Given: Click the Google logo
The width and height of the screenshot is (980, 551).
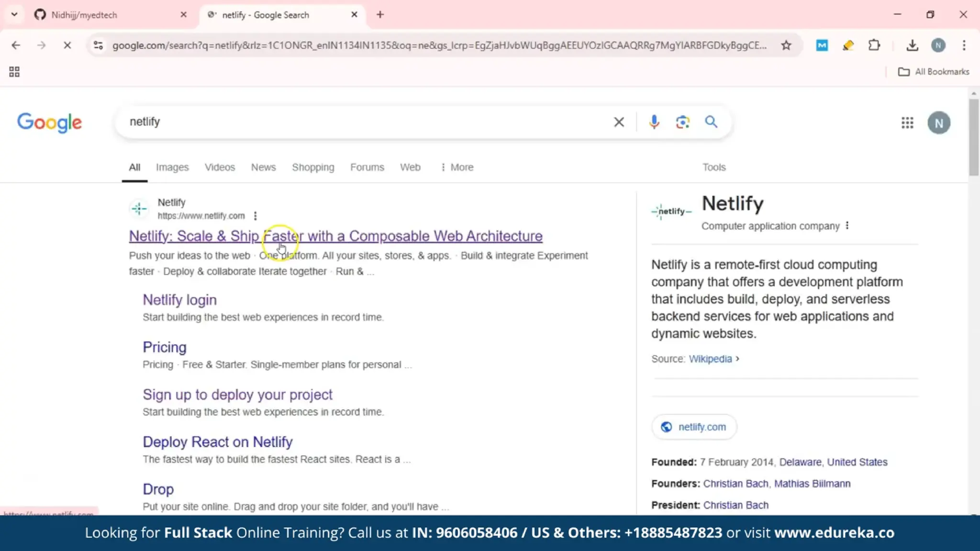Looking at the screenshot, I should tap(50, 123).
